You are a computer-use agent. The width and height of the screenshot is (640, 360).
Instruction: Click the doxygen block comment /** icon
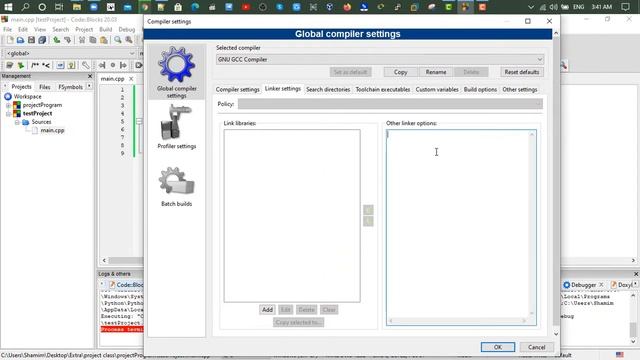coord(35,65)
